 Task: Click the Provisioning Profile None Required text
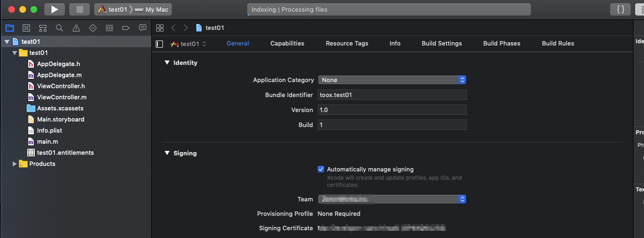tap(339, 214)
